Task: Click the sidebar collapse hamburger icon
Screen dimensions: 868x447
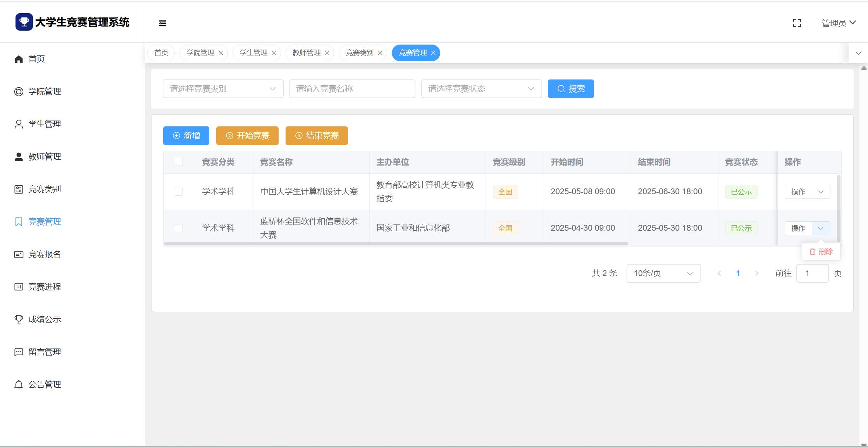Action: 162,23
